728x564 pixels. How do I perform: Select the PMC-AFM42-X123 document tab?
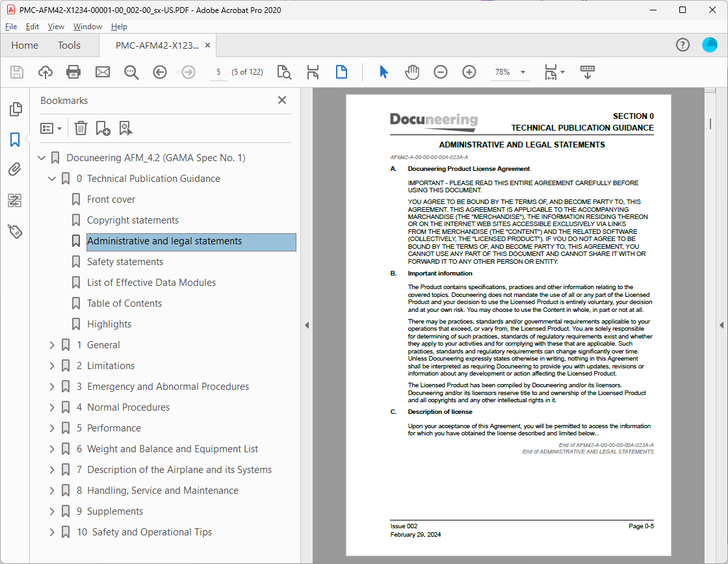coord(157,45)
